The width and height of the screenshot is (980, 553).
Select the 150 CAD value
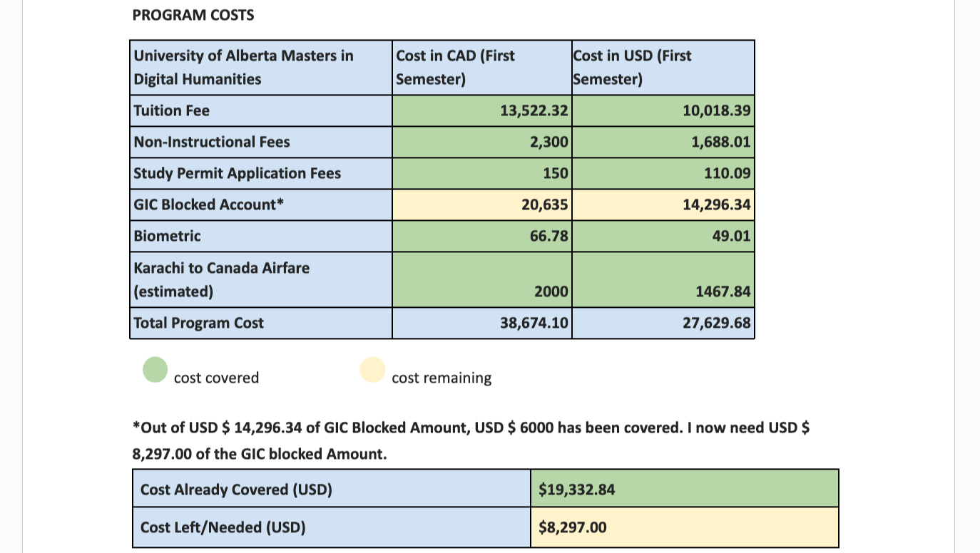[556, 173]
